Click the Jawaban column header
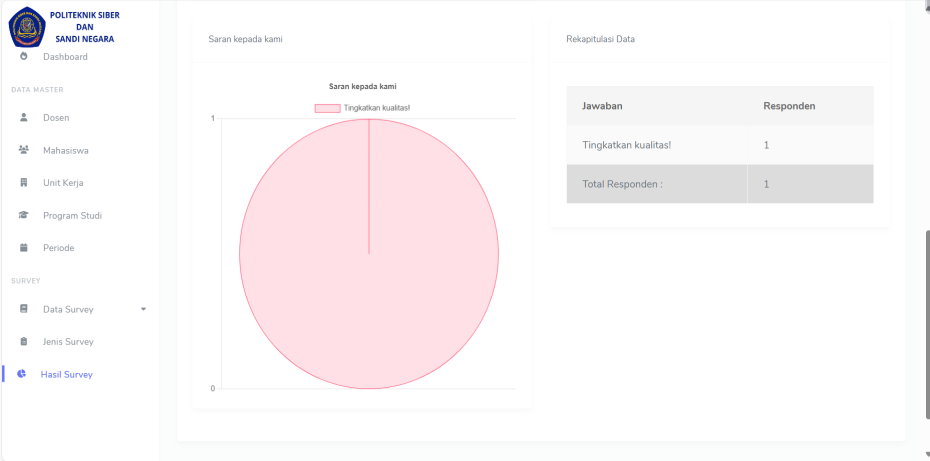This screenshot has height=461, width=930. click(603, 105)
